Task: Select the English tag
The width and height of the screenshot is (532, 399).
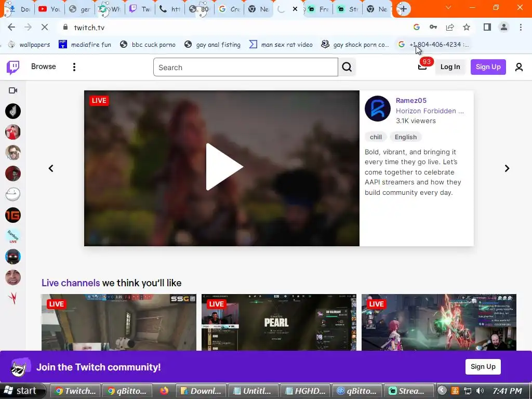Action: (405, 137)
